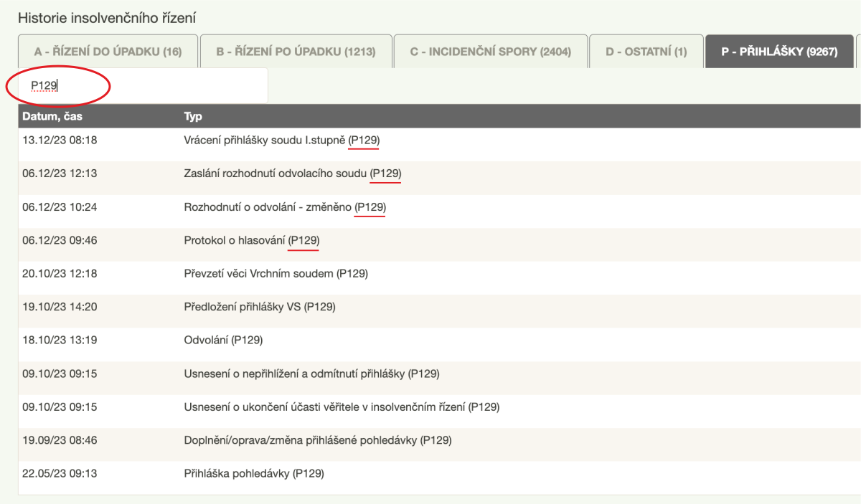
Task: Open Zaslání rozhodnutí odvolacího soudu entry
Action: [x=292, y=173]
